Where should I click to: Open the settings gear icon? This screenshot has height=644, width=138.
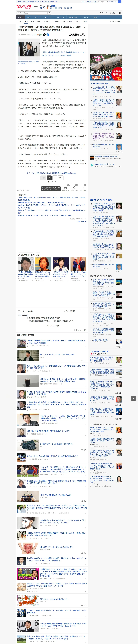(120, 13)
